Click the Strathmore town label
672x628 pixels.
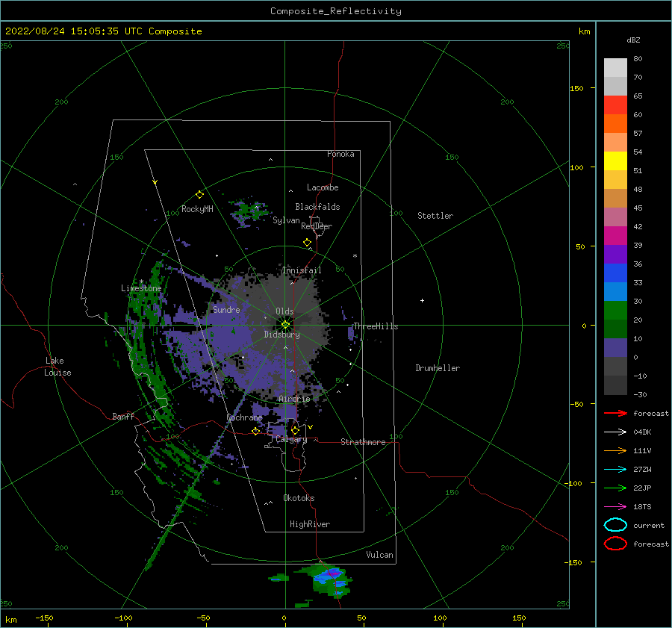363,442
